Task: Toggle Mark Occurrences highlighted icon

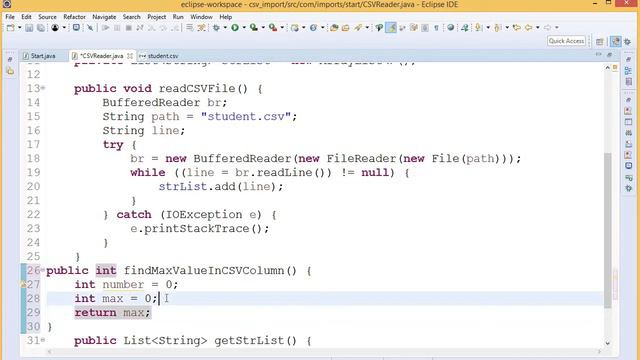Action: [x=391, y=27]
